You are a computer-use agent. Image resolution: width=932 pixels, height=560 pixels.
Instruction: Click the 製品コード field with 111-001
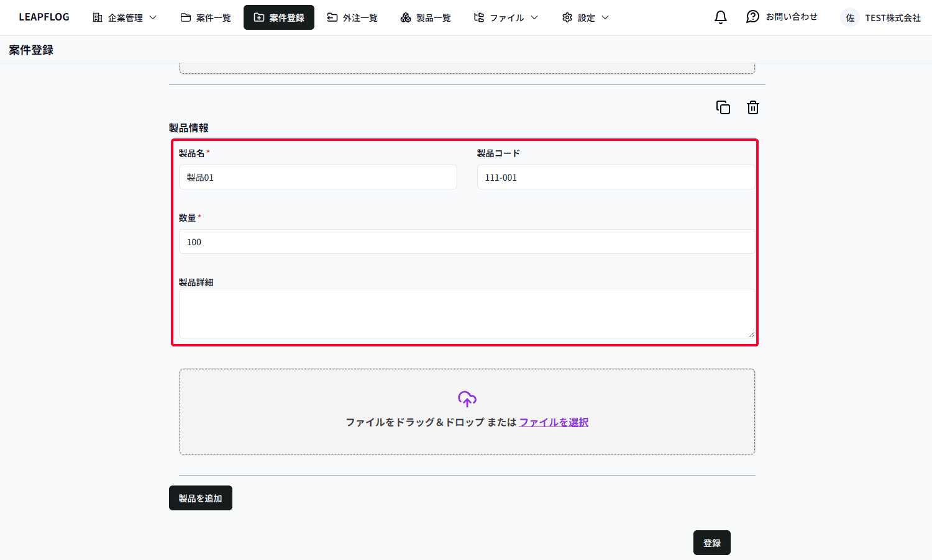tap(615, 177)
